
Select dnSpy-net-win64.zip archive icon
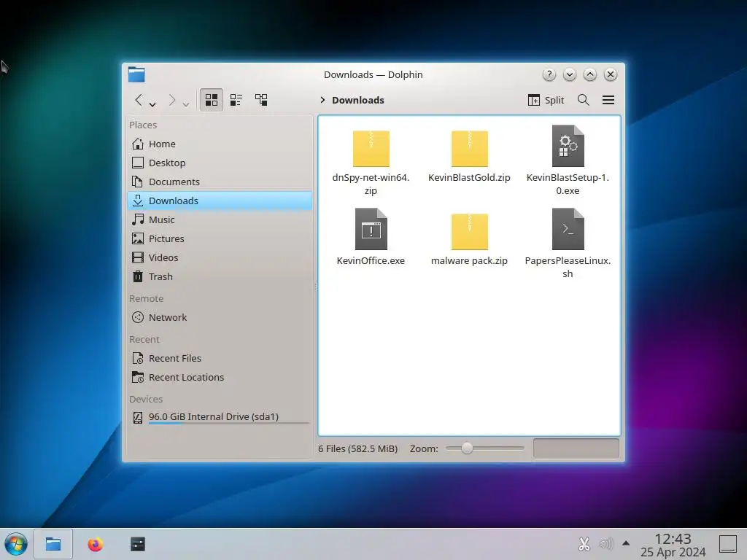tap(371, 149)
